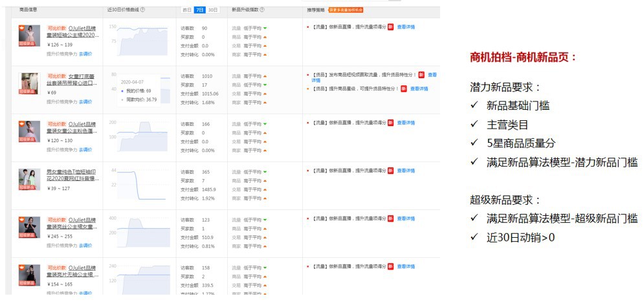View 查看详情 for 提升商品星级 tip
Viewport: 644px width, 305px height.
coord(419,89)
